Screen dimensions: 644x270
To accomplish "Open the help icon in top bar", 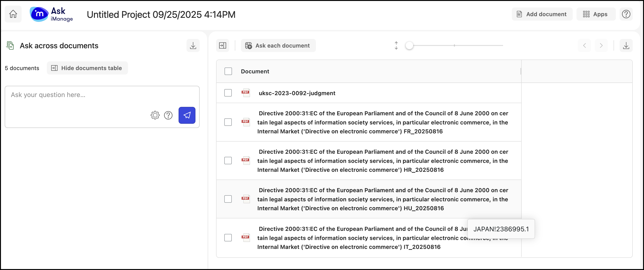I will click(626, 14).
